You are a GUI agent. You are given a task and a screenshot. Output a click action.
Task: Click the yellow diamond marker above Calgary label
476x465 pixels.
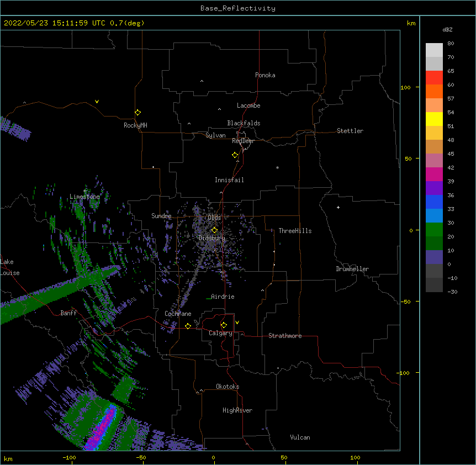pos(224,325)
